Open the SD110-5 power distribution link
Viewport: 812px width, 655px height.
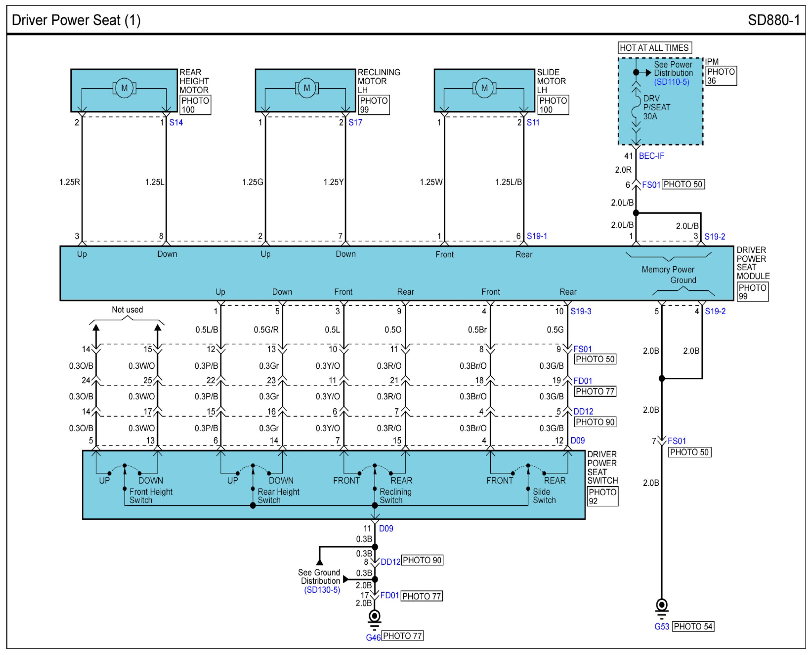(672, 82)
